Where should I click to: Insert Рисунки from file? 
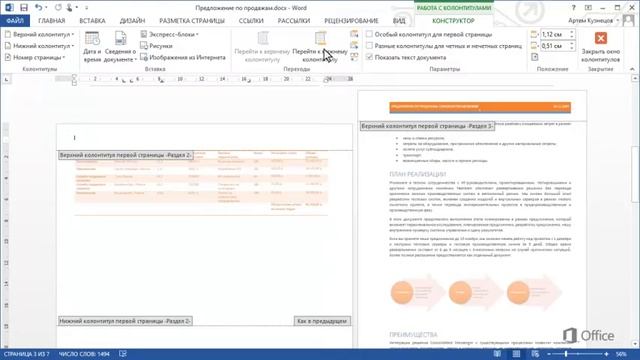pos(156,46)
